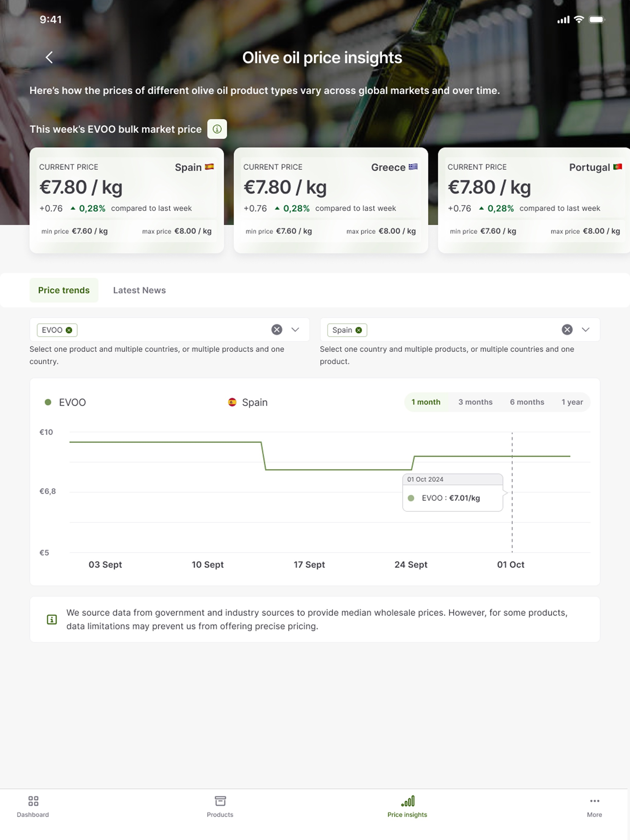This screenshot has width=630, height=840.
Task: Click the Wi-Fi status bar icon
Action: click(x=579, y=19)
